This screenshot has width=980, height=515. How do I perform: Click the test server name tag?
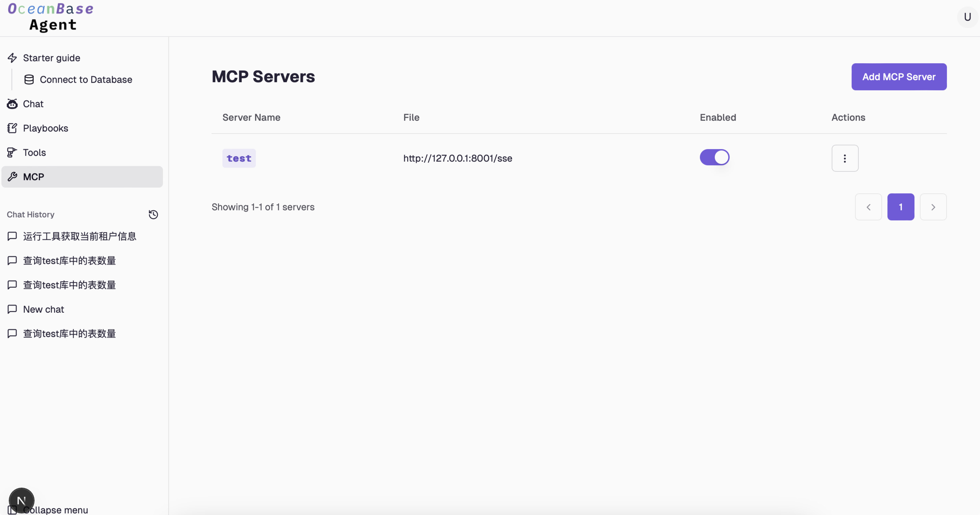(239, 158)
